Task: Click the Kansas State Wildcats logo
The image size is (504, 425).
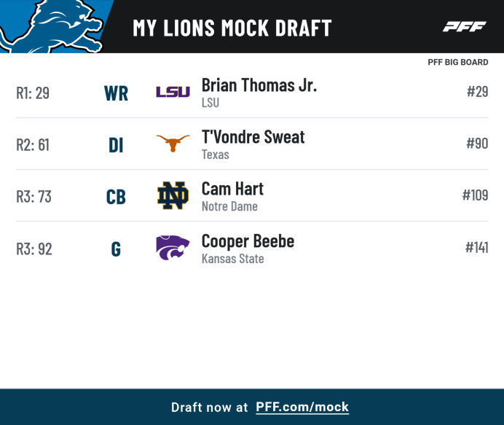Action: 173,248
